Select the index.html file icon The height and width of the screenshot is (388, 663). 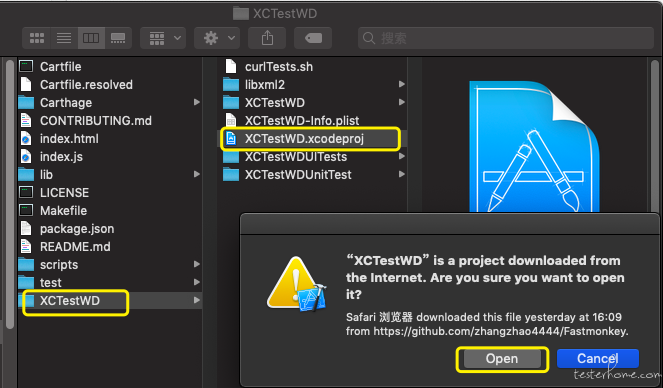(26, 139)
